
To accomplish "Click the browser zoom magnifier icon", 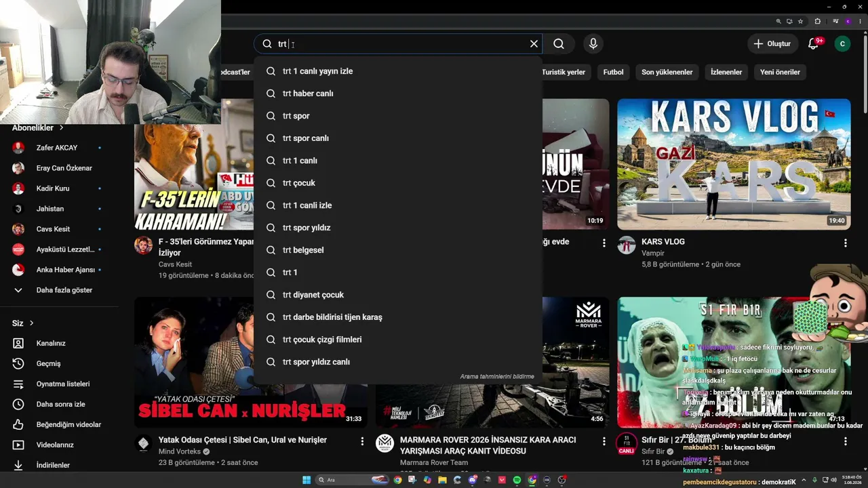I will [x=779, y=22].
